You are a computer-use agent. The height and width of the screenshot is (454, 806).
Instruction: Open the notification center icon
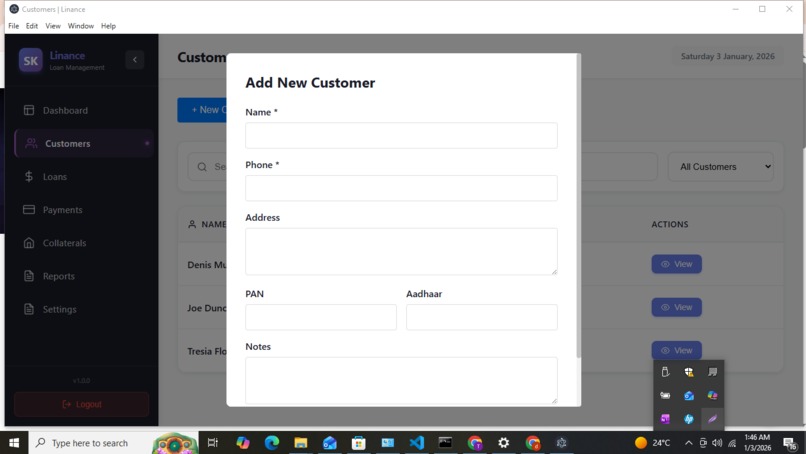click(790, 443)
